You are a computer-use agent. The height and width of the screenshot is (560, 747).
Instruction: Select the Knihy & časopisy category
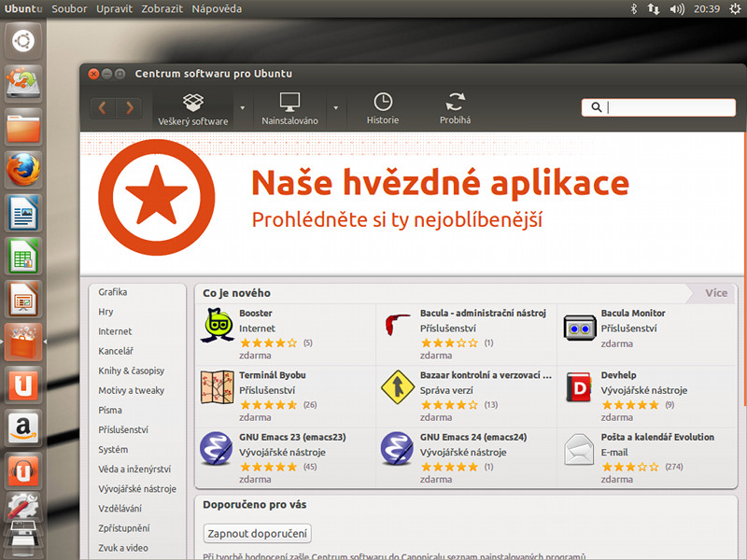tap(131, 371)
